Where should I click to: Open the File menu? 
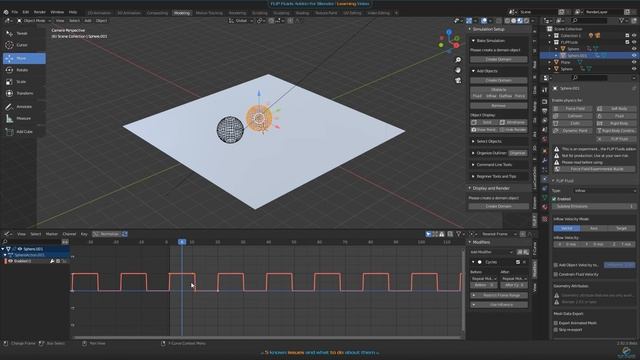tap(15, 12)
